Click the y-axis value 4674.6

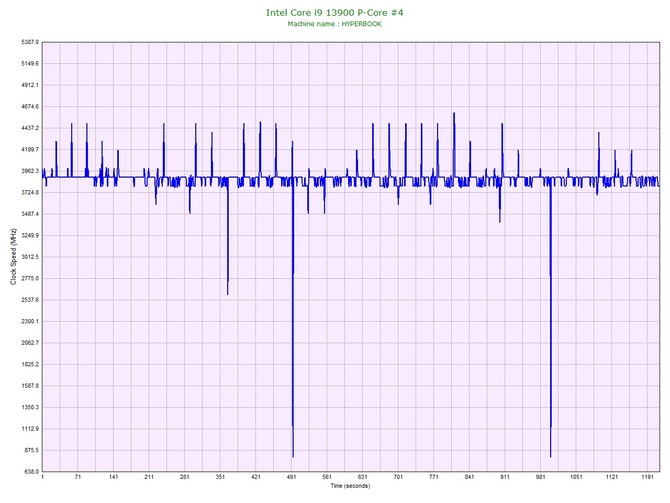tap(30, 106)
